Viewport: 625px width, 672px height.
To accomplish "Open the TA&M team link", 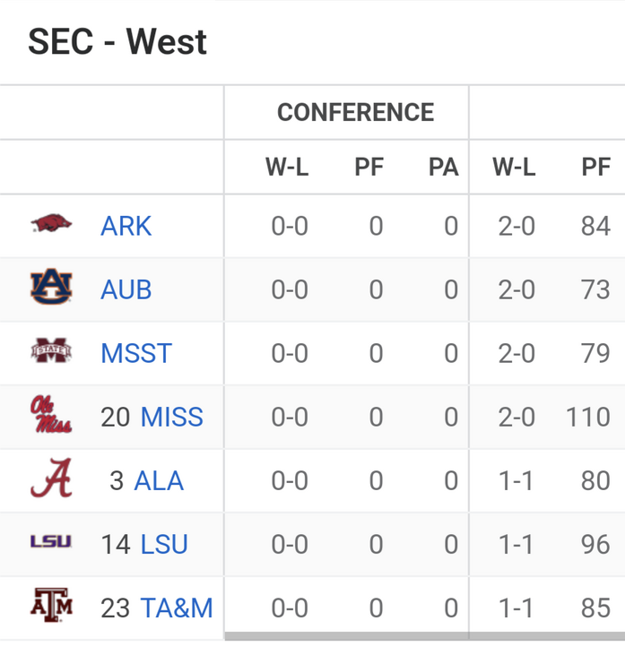I will [x=177, y=607].
